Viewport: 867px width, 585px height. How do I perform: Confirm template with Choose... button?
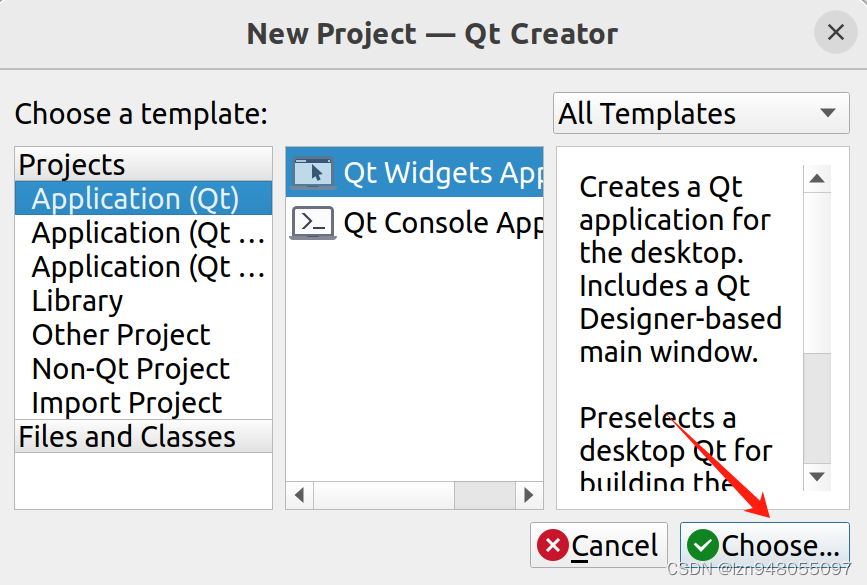[765, 545]
